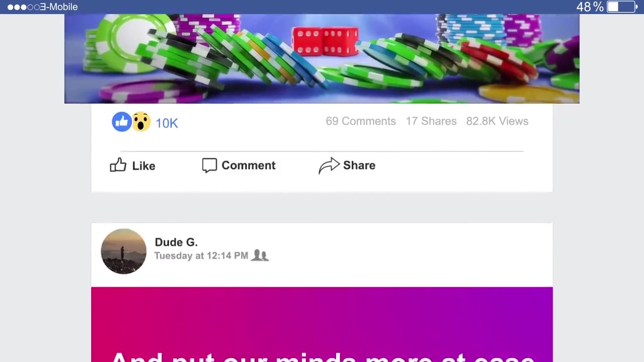This screenshot has height=362, width=644.
Task: View the 82.8K Views count
Action: click(x=497, y=121)
